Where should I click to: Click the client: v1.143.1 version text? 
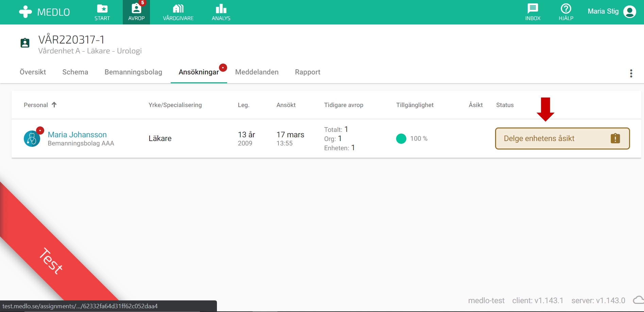coord(538,300)
